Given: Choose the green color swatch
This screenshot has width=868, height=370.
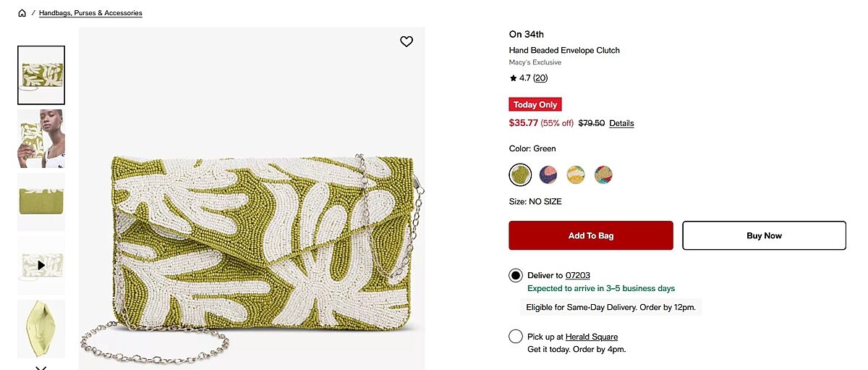Looking at the screenshot, I should (x=520, y=175).
